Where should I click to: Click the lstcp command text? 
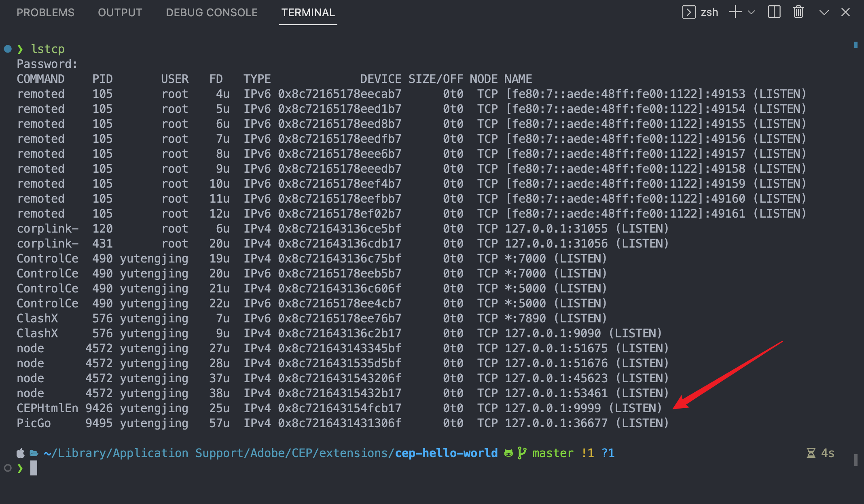point(48,49)
